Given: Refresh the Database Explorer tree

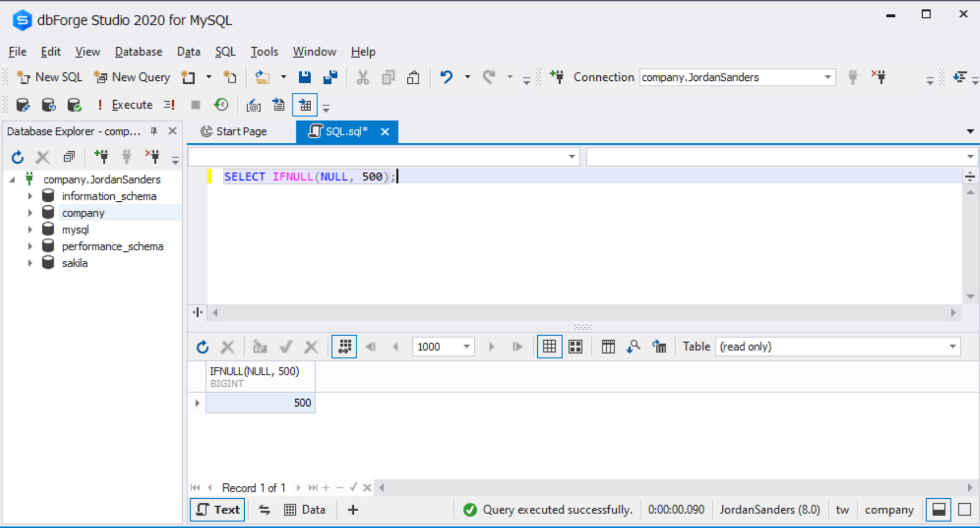Looking at the screenshot, I should pos(17,157).
